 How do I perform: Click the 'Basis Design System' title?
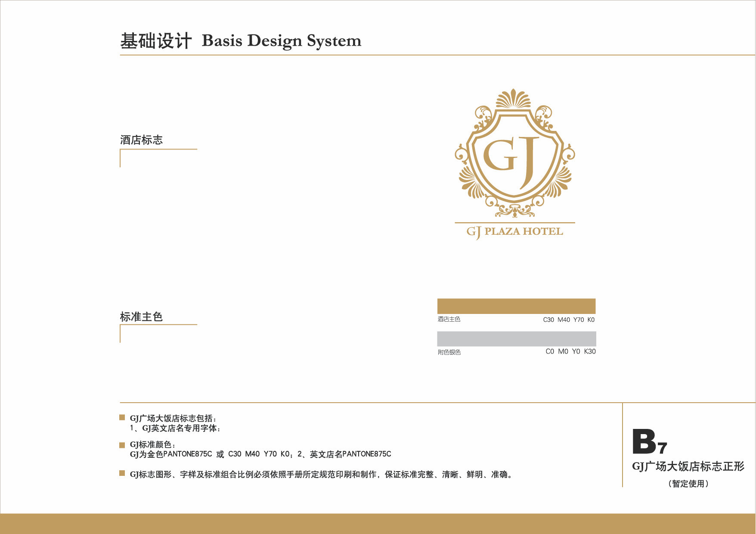point(282,41)
